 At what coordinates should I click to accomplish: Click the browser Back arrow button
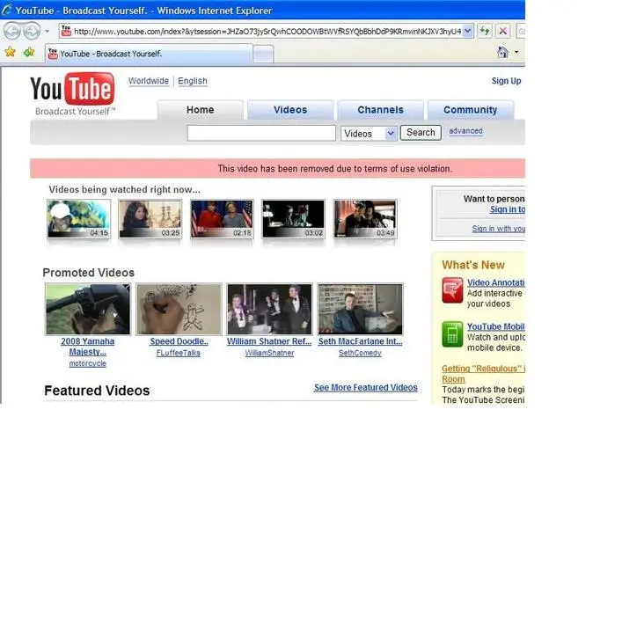(12, 31)
